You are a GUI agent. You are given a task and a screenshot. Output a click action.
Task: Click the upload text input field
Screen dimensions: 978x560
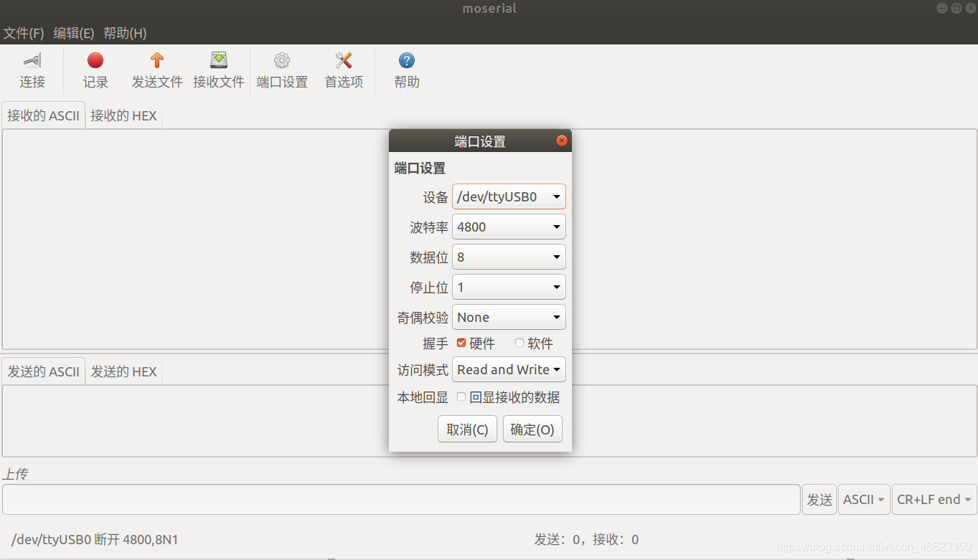[x=401, y=499]
